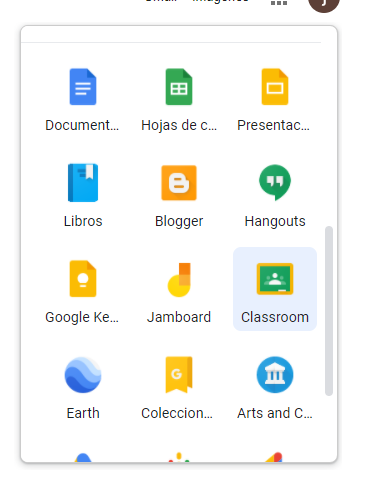The width and height of the screenshot is (365, 499).
Task: Open the Google Keep app
Action: click(83, 289)
